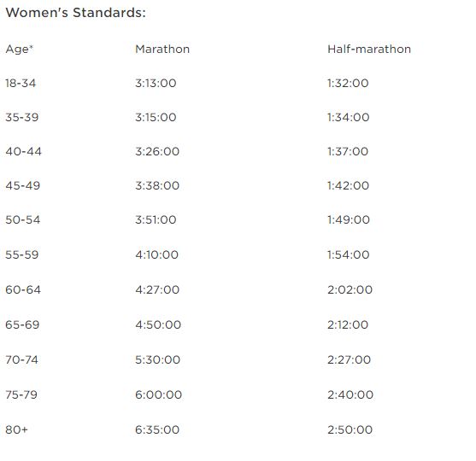Click the 3:13:00 marathon time

[x=156, y=83]
